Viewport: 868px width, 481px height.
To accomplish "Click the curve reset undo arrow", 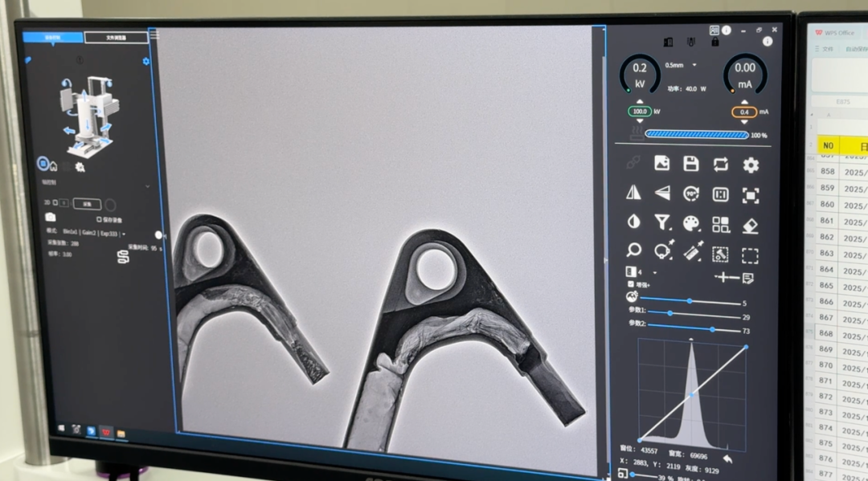I will [727, 459].
